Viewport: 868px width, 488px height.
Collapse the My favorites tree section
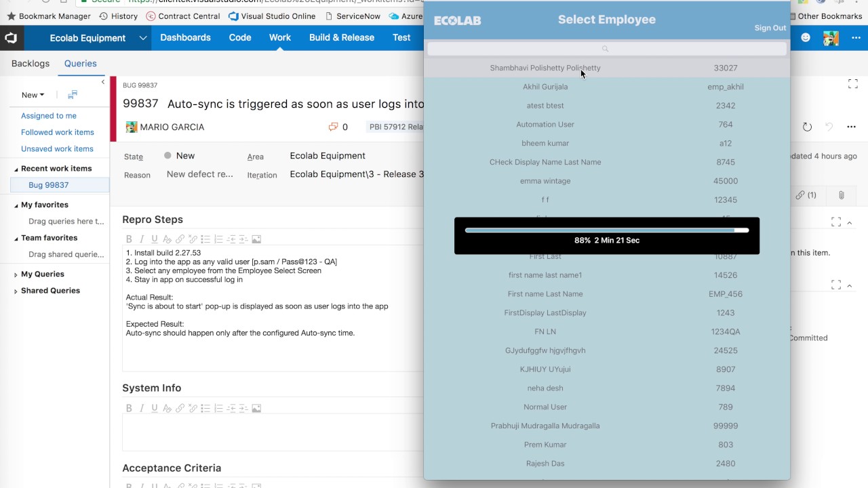point(16,205)
